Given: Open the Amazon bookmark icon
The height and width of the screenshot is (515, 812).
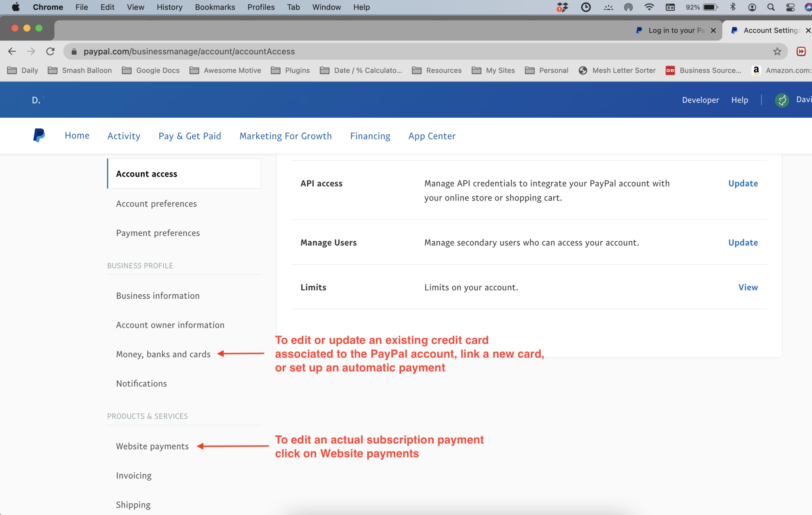Looking at the screenshot, I should click(756, 71).
